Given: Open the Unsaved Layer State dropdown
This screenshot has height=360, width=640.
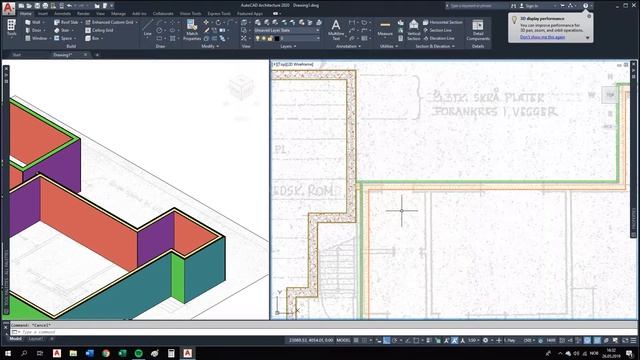Looking at the screenshot, I should pos(287,30).
